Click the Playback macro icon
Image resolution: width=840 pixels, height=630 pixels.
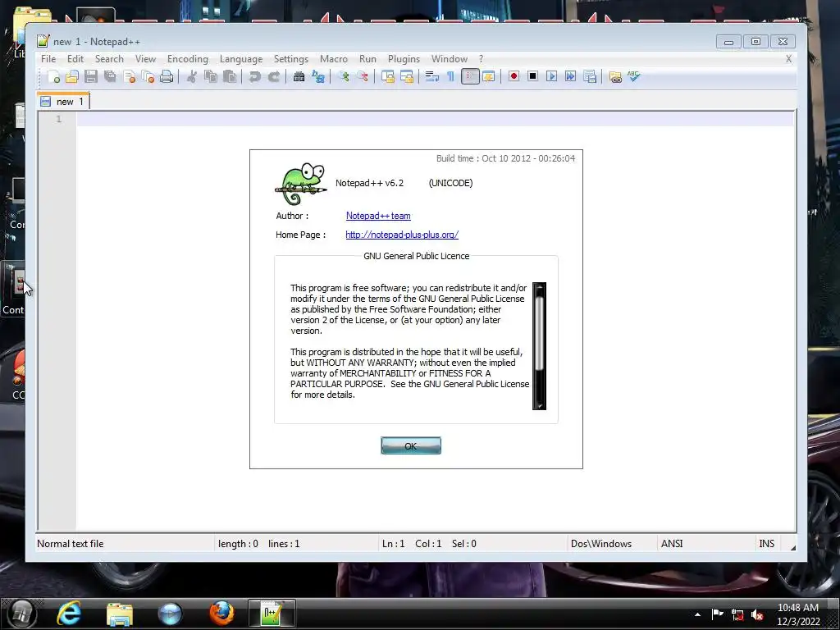point(551,76)
